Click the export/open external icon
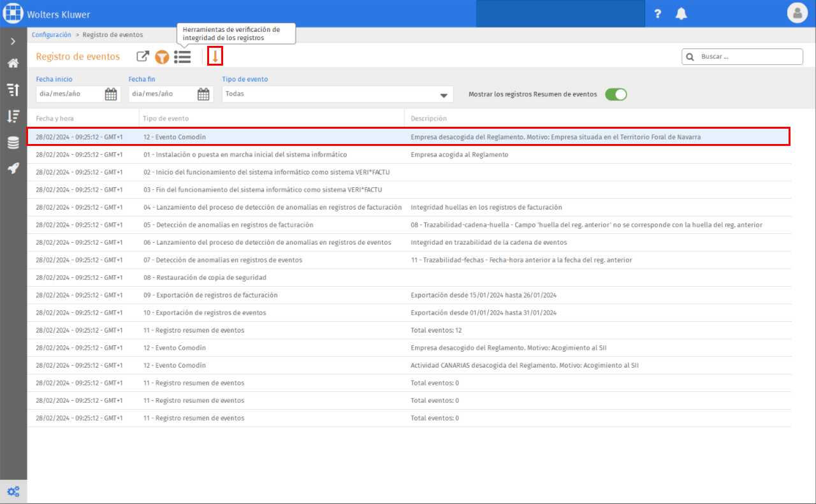This screenshot has width=816, height=504. pos(143,57)
